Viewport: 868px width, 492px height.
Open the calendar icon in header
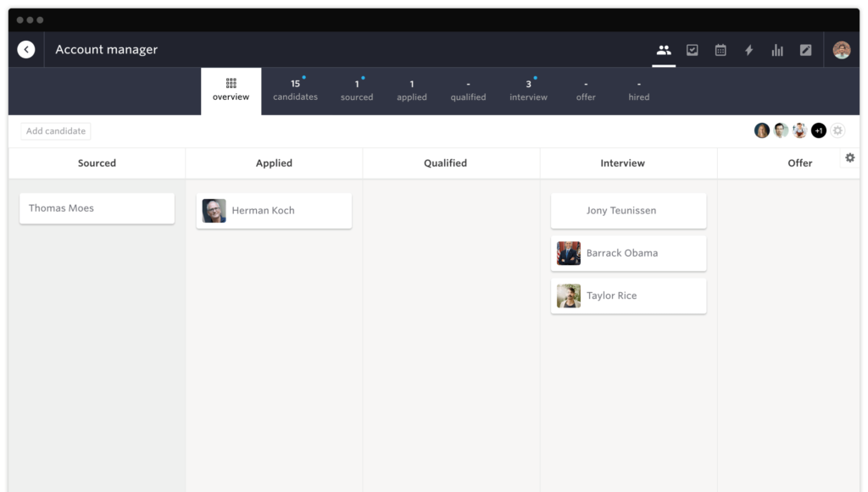click(x=721, y=50)
